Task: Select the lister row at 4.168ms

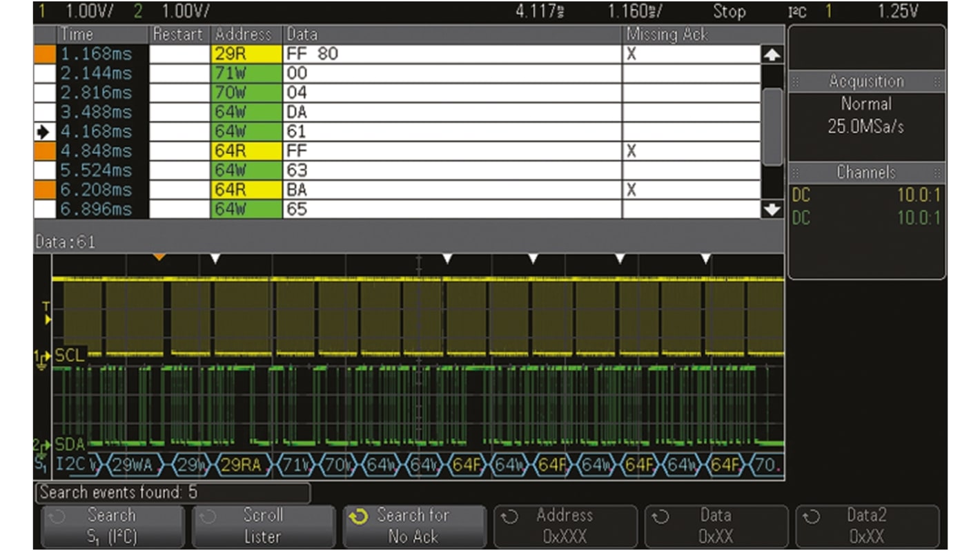Action: pyautogui.click(x=398, y=131)
